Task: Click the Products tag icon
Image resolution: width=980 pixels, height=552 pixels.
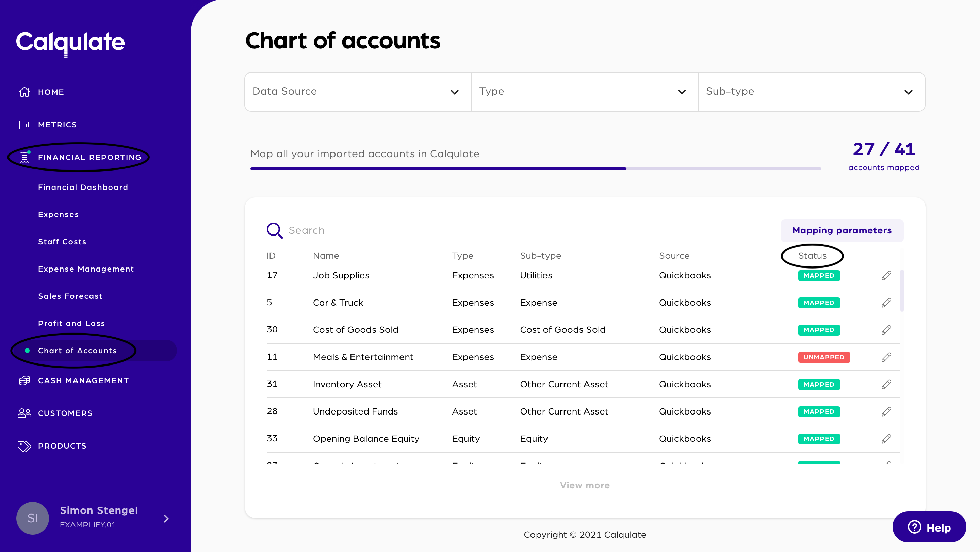Action: click(x=24, y=446)
